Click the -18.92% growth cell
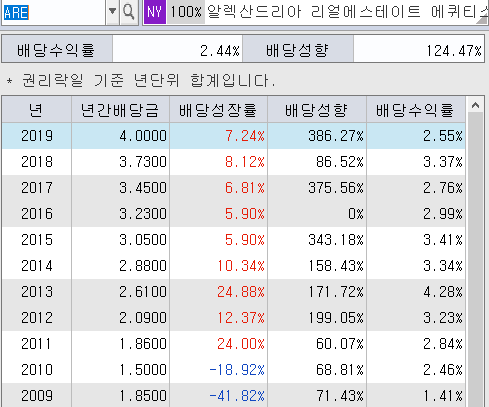489x407 pixels. coord(218,370)
